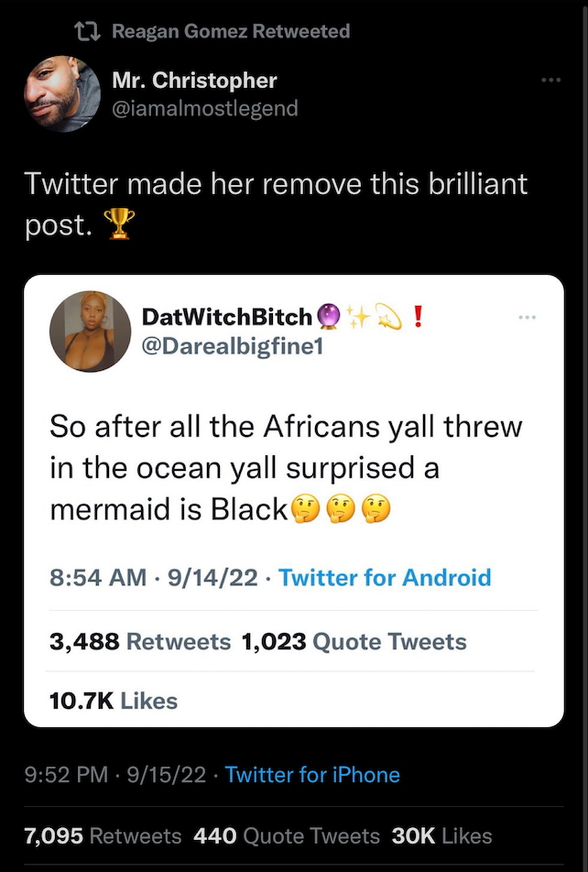588x872 pixels.
Task: Click the last thinking face emoji
Action: pyautogui.click(x=376, y=509)
